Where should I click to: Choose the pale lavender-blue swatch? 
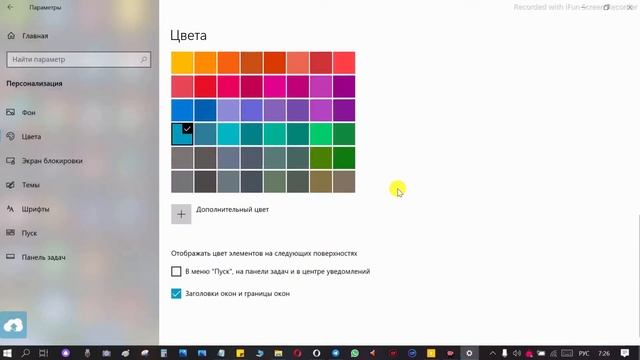[x=228, y=111]
